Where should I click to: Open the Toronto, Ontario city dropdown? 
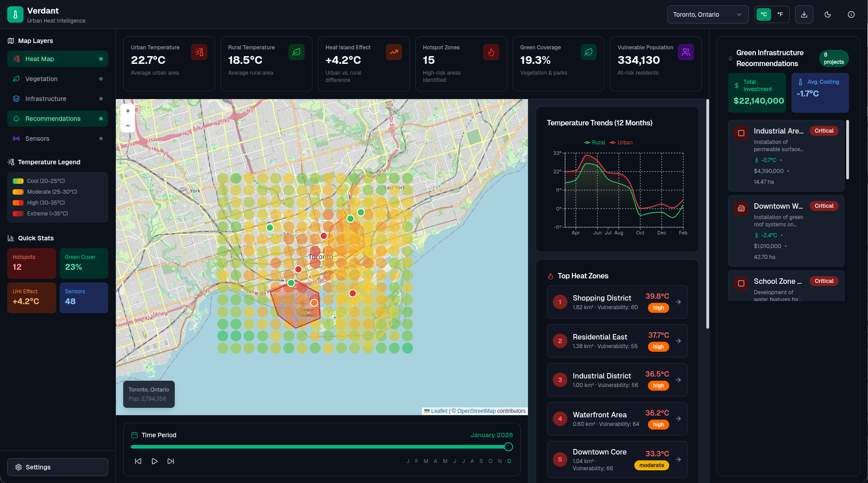[x=707, y=14]
